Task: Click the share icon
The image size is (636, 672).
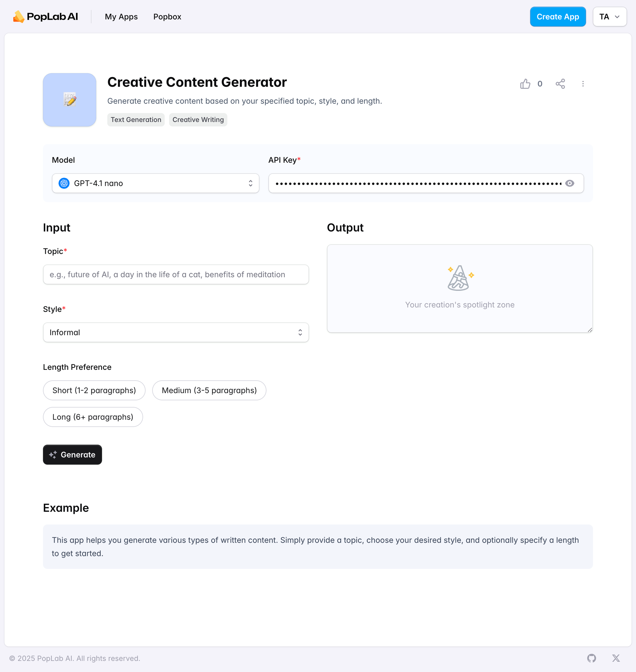Action: [x=560, y=84]
